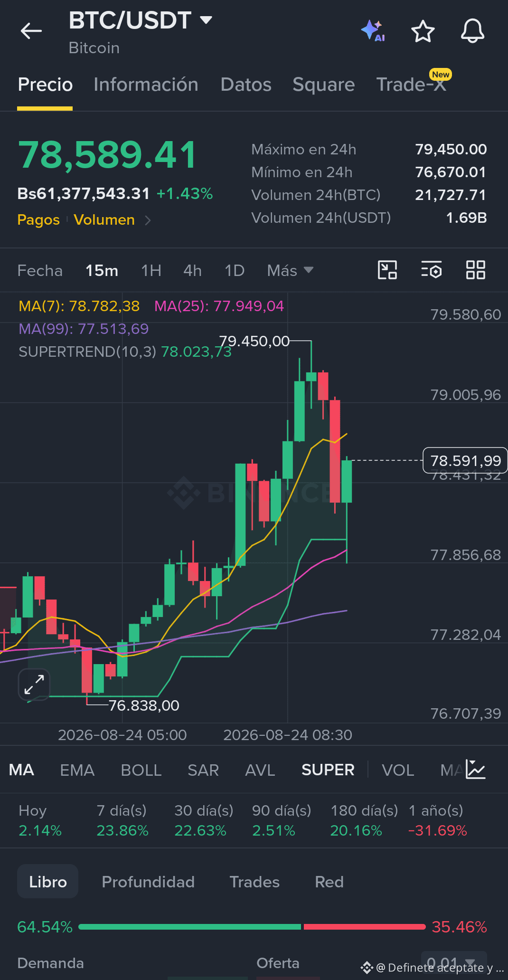Click the 35.46% sell percentage

pos(459,927)
